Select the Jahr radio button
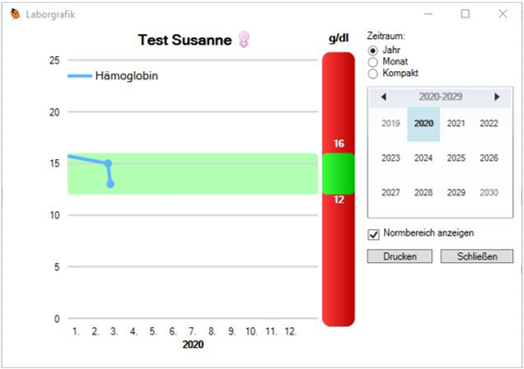 click(x=373, y=51)
